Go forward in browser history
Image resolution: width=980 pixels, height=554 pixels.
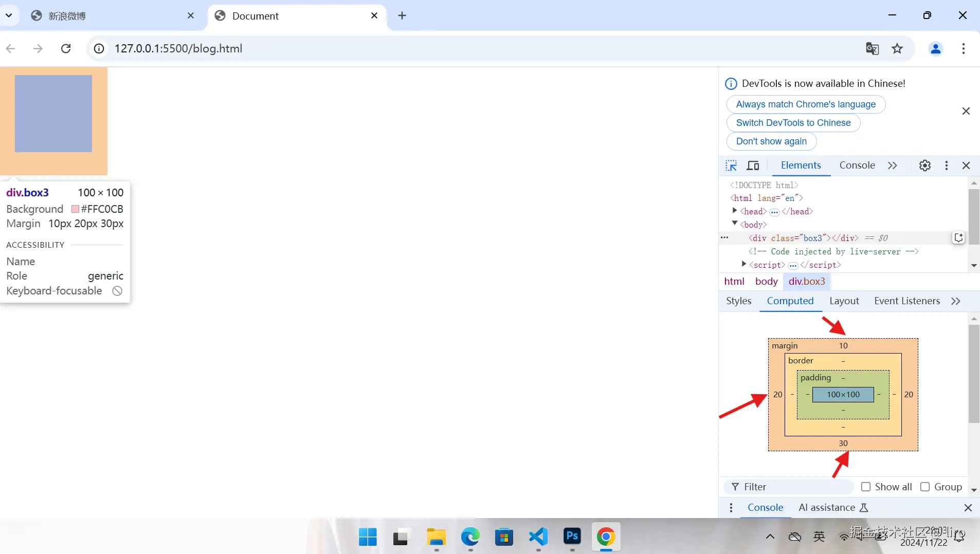[38, 48]
